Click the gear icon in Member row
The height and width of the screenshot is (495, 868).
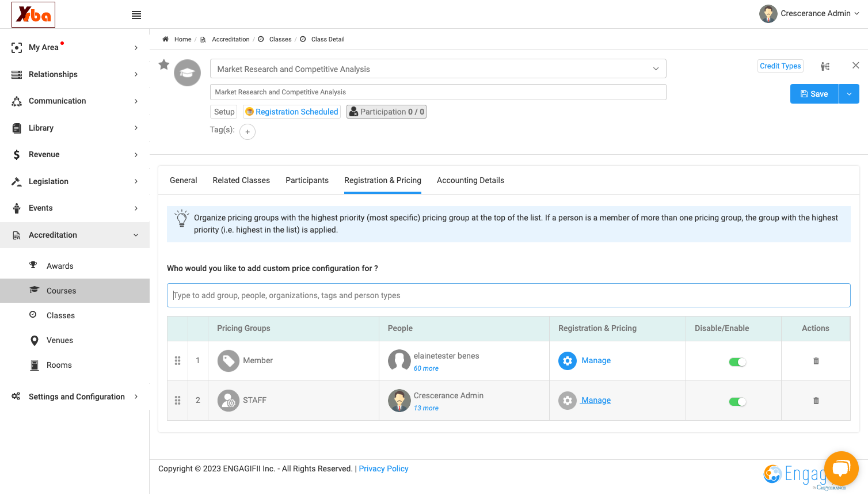click(568, 361)
